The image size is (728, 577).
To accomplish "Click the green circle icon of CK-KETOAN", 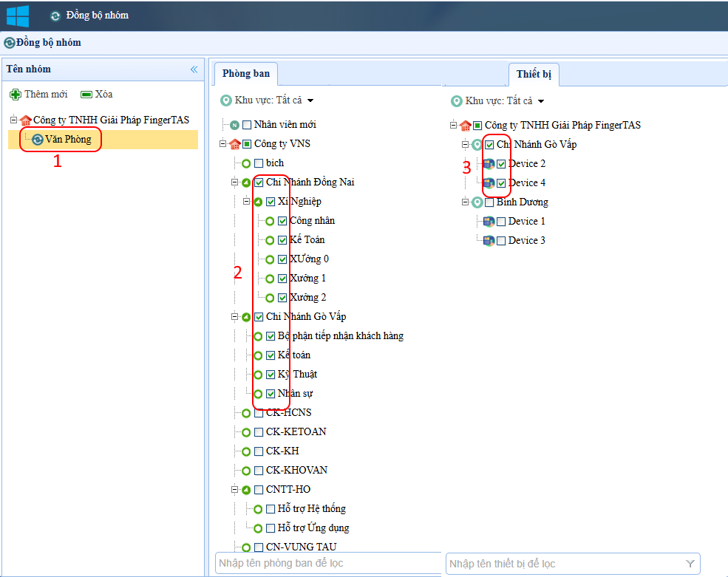I will pos(246,433).
